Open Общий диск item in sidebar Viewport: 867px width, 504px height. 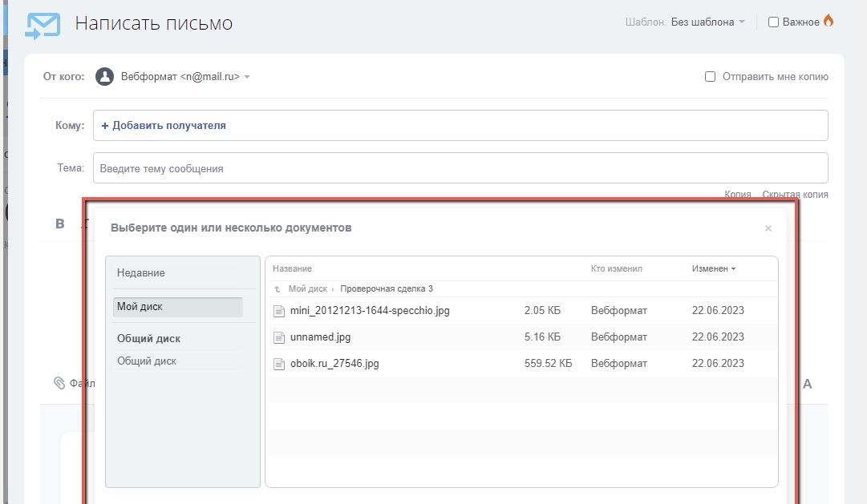[x=147, y=361]
